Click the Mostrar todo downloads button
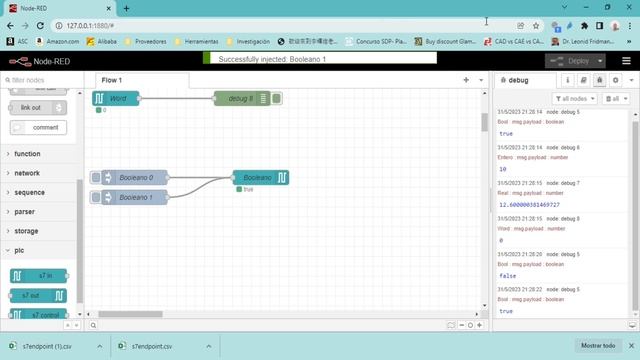This screenshot has width=640, height=360. (x=598, y=346)
